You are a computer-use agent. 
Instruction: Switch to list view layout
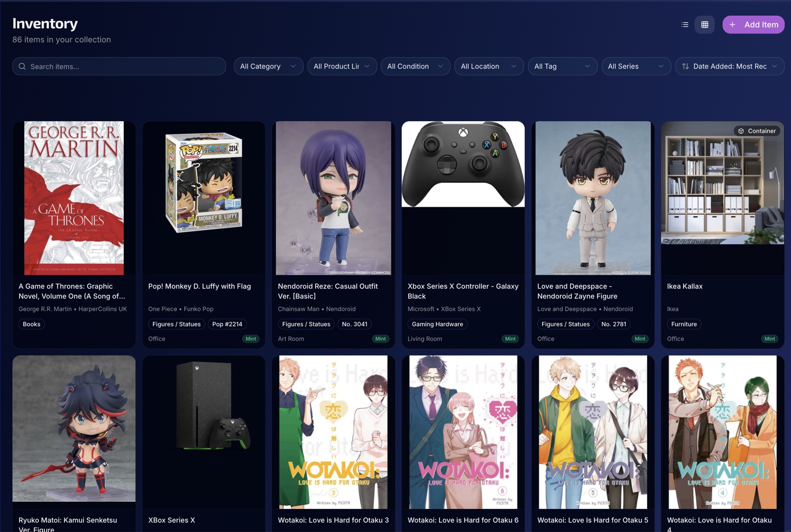coord(685,25)
